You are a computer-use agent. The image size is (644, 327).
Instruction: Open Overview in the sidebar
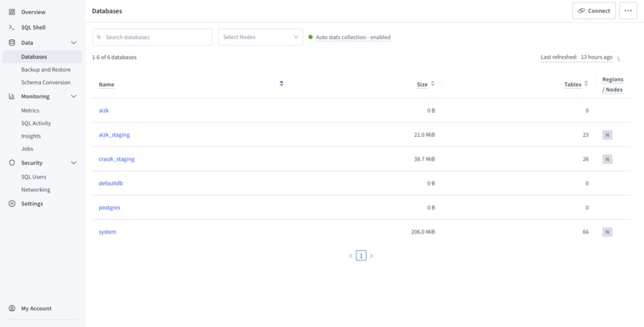point(34,12)
